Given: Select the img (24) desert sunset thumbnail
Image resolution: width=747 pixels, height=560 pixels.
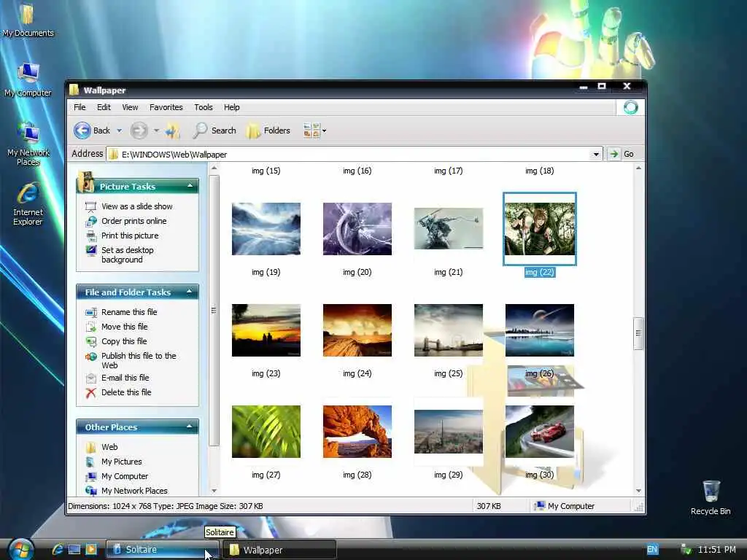Looking at the screenshot, I should [357, 330].
